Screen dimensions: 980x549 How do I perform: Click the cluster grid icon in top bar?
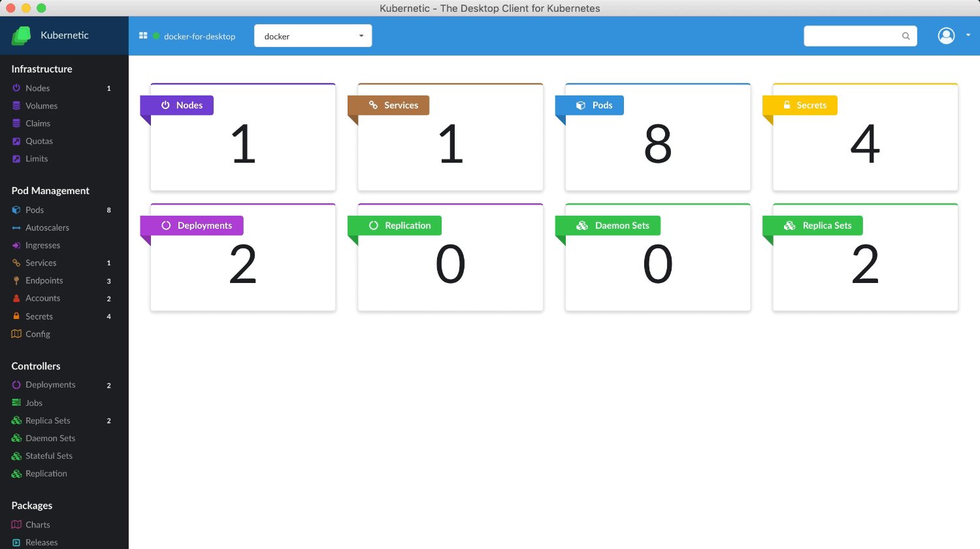point(142,36)
